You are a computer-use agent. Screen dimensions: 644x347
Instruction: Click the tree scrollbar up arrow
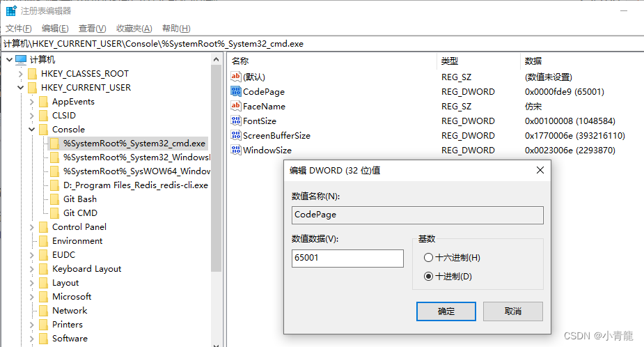click(x=216, y=60)
